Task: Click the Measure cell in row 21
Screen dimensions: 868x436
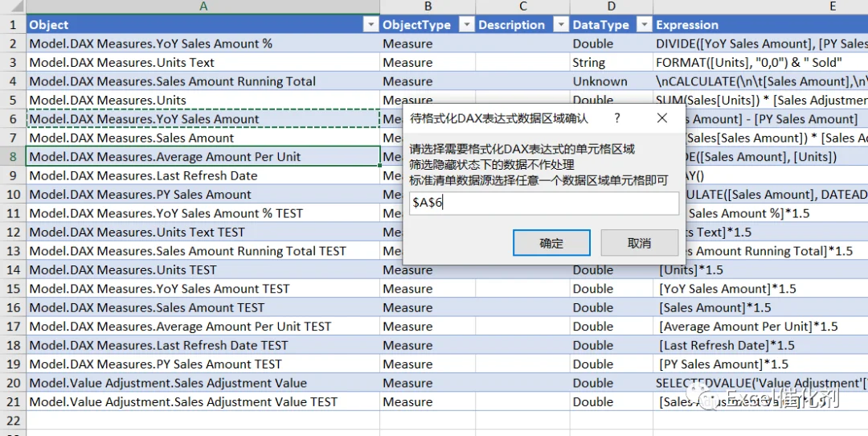Action: pos(428,401)
